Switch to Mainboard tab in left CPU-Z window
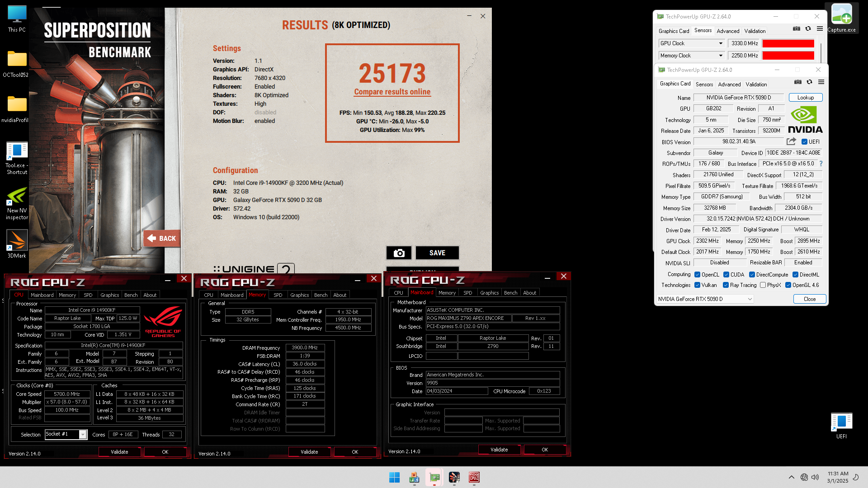868x488 pixels. [x=42, y=295]
